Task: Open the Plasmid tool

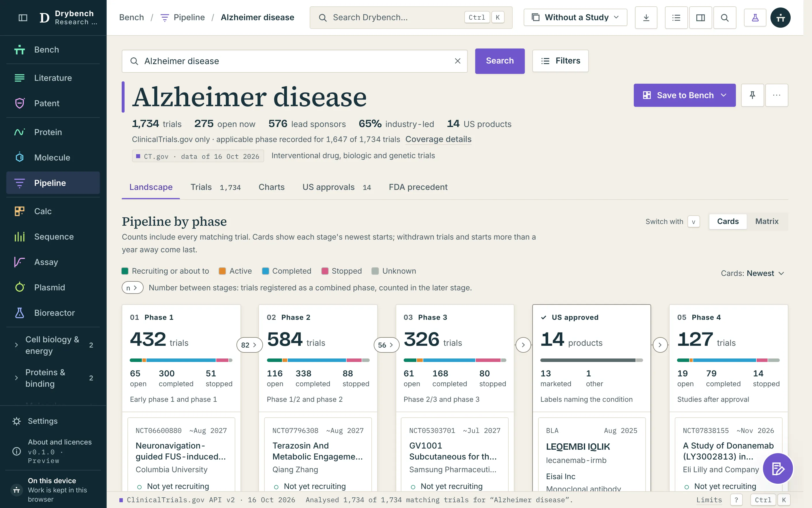Action: point(53,287)
